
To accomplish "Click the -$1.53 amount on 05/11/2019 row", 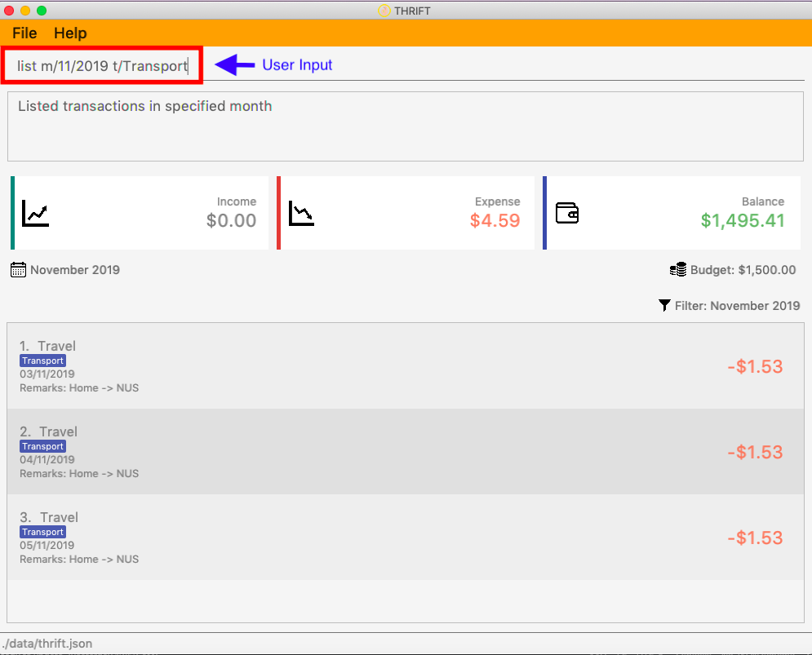I will 755,538.
